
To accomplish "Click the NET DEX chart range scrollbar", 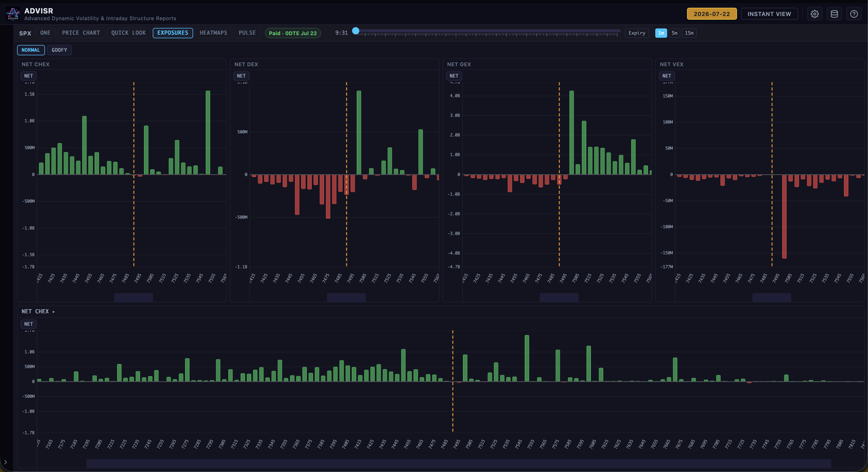I will pyautogui.click(x=346, y=297).
